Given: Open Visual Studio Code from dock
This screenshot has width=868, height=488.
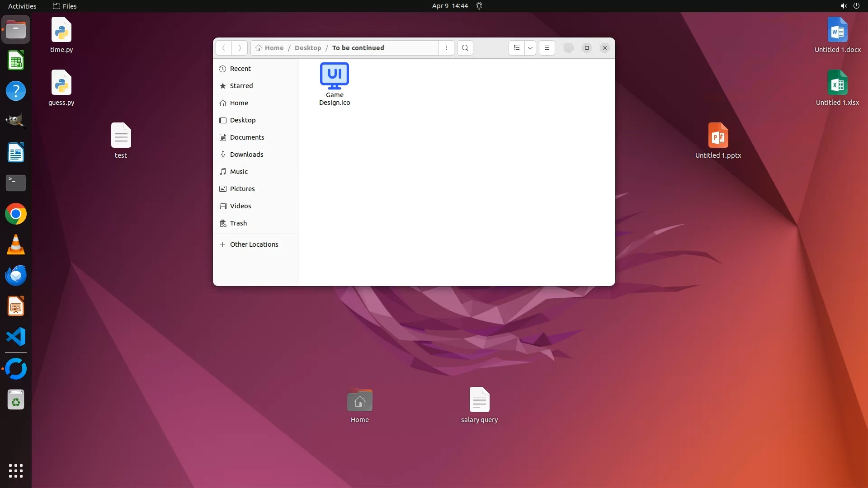Looking at the screenshot, I should [16, 337].
